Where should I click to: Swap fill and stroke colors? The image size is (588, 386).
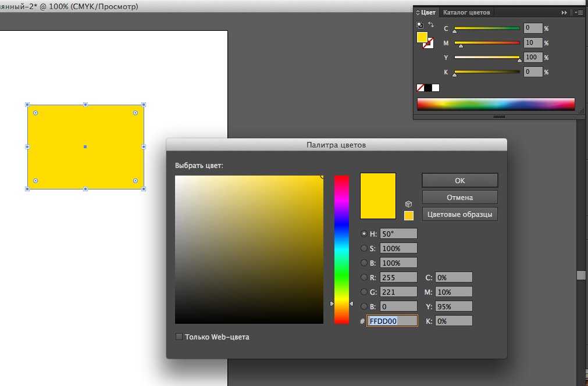(431, 25)
